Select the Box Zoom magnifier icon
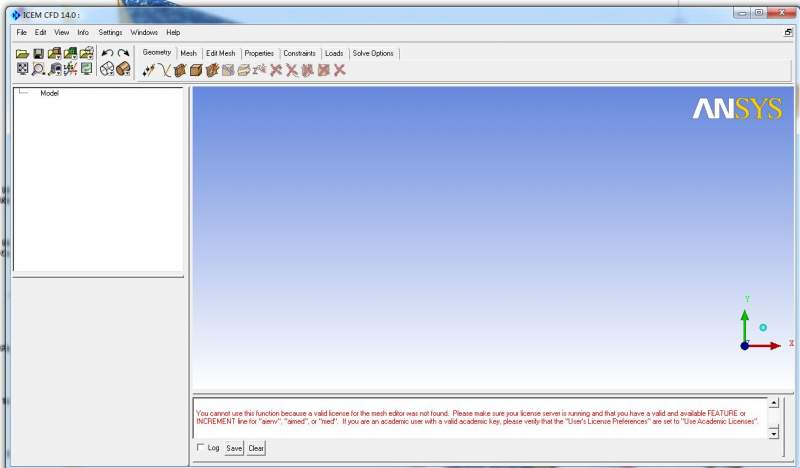The height and width of the screenshot is (468, 800). 38,69
